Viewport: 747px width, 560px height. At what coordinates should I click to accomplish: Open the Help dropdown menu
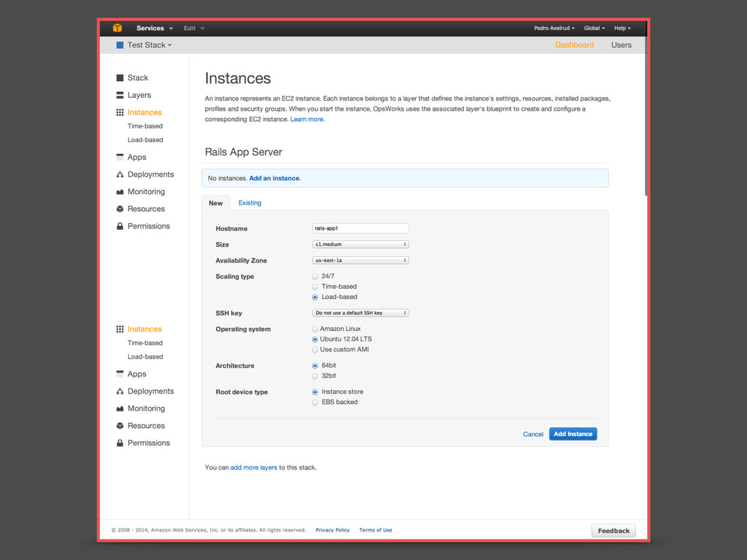622,28
